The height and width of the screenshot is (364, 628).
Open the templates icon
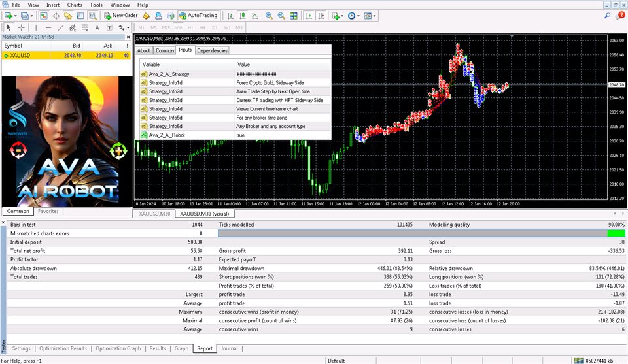click(x=368, y=16)
